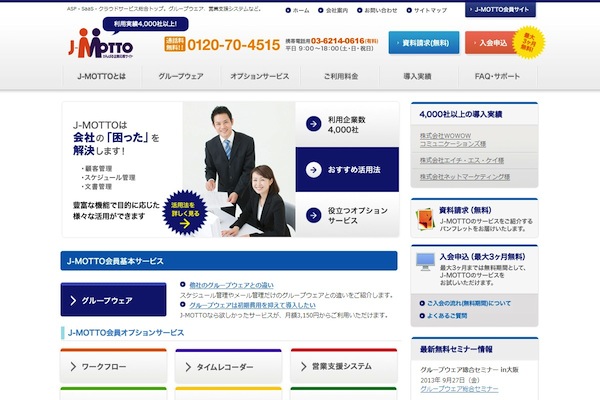Click the bullet icon before ホーム
The height and width of the screenshot is (400, 600).
pyautogui.click(x=288, y=10)
